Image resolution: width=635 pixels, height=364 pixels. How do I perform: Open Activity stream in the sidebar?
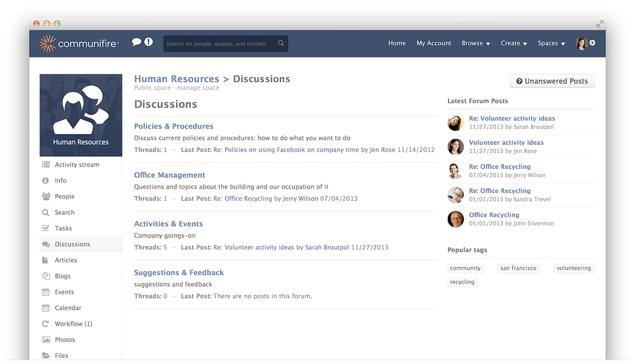click(77, 165)
